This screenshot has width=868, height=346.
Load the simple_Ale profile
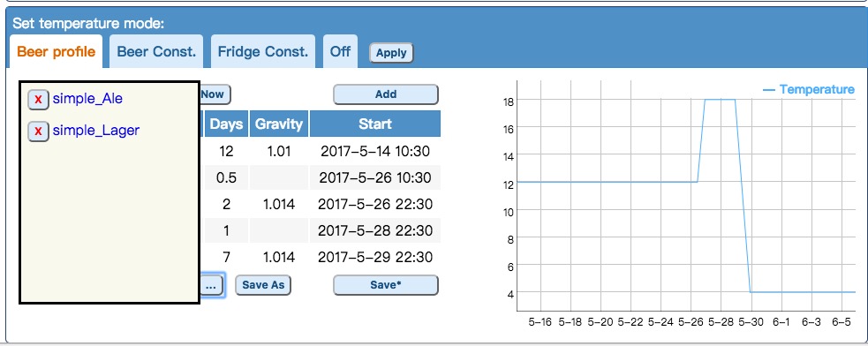point(87,99)
